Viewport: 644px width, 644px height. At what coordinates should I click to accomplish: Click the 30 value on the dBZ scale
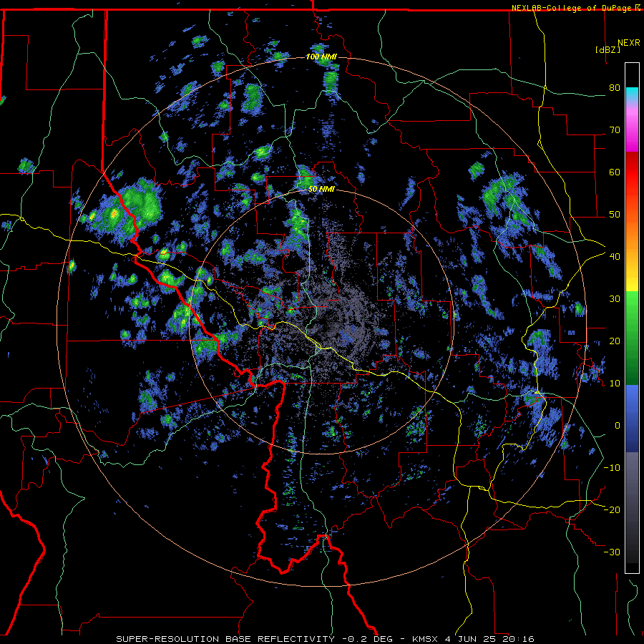tap(615, 299)
